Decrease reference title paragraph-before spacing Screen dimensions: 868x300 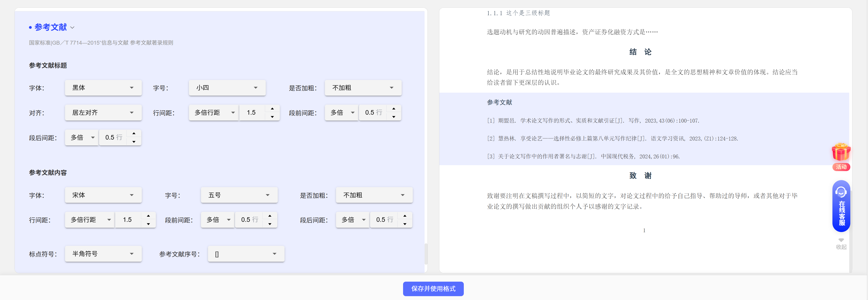394,117
